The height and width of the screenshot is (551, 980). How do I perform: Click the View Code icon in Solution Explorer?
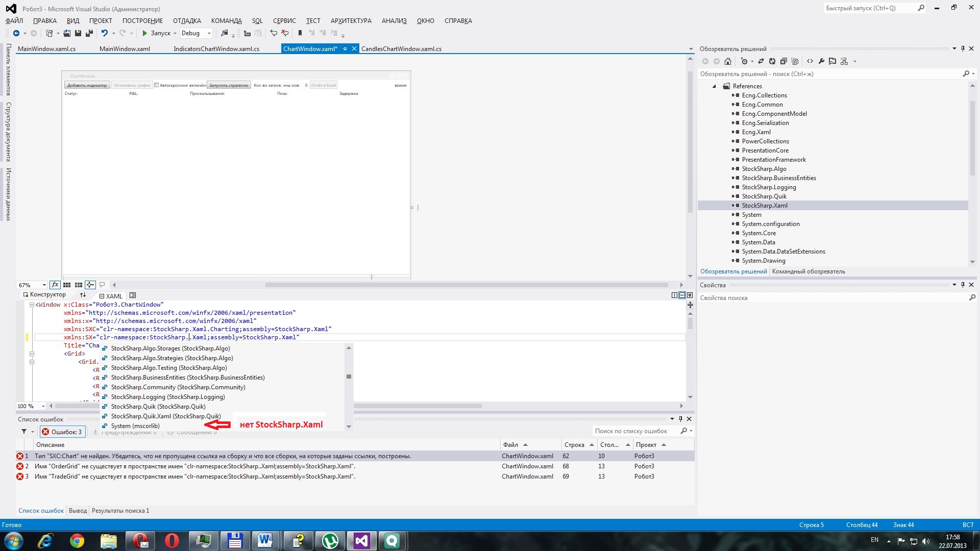click(810, 61)
